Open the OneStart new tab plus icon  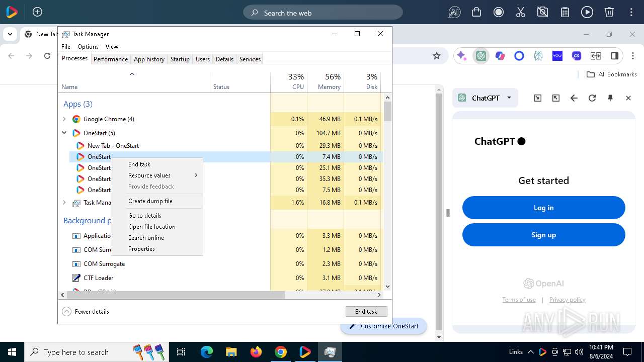[37, 12]
